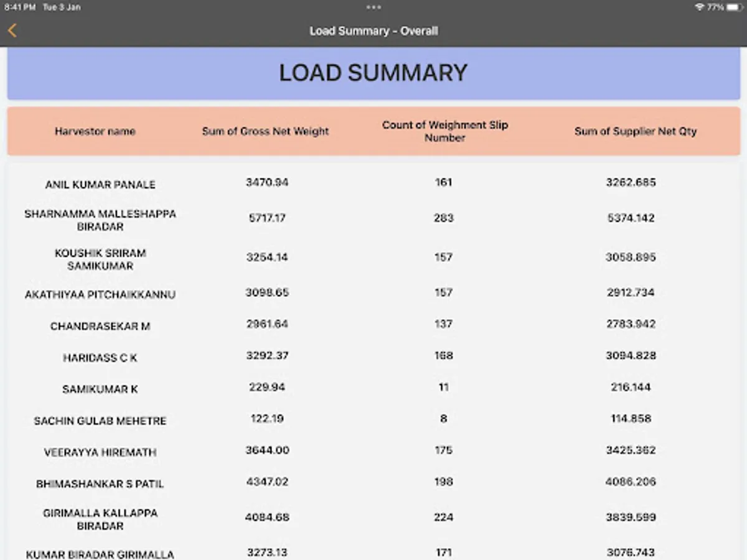Select BHIMASHANKAR S PATIL name
The width and height of the screenshot is (747, 560).
(x=100, y=484)
